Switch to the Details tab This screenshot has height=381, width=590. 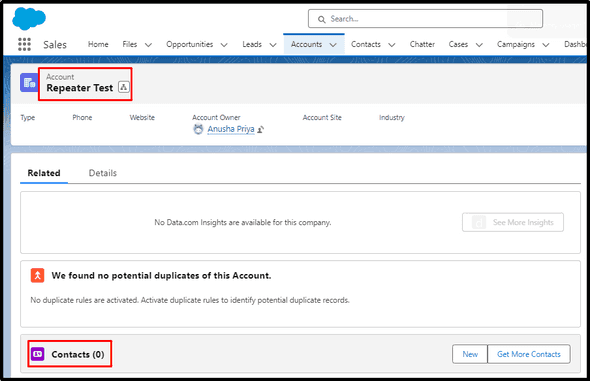(x=103, y=173)
